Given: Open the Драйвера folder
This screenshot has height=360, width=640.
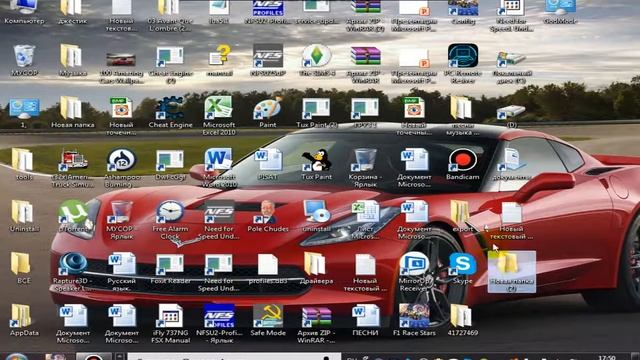Looking at the screenshot, I should [316, 268].
